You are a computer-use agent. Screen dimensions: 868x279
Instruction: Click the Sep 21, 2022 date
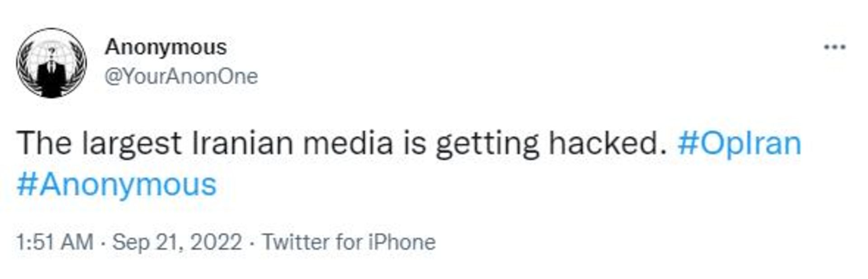click(177, 242)
